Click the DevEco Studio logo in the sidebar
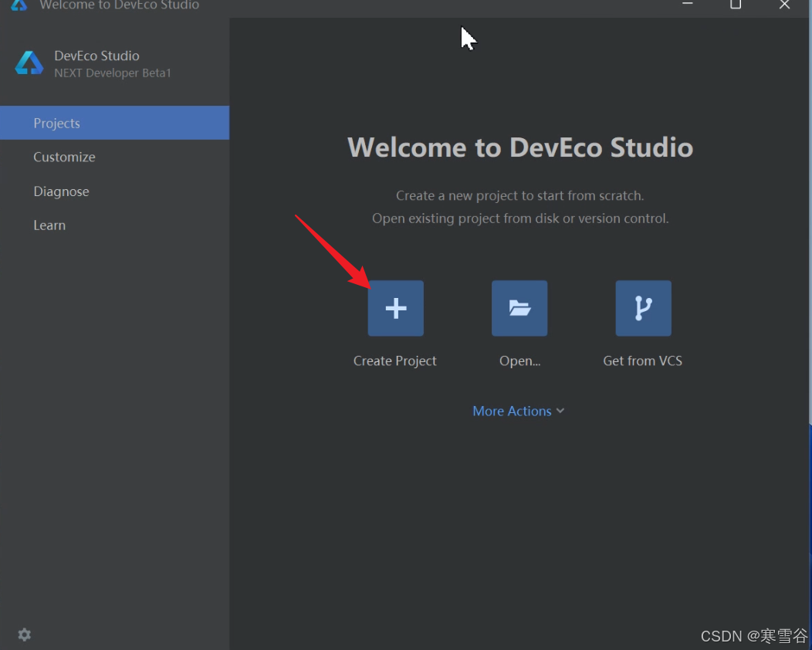This screenshot has height=650, width=812. [x=29, y=63]
